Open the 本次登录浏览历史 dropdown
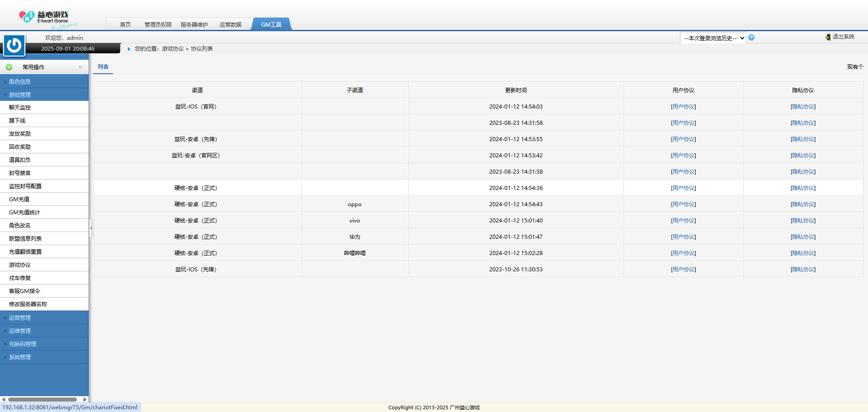Viewport: 868px width, 412px height. point(713,38)
